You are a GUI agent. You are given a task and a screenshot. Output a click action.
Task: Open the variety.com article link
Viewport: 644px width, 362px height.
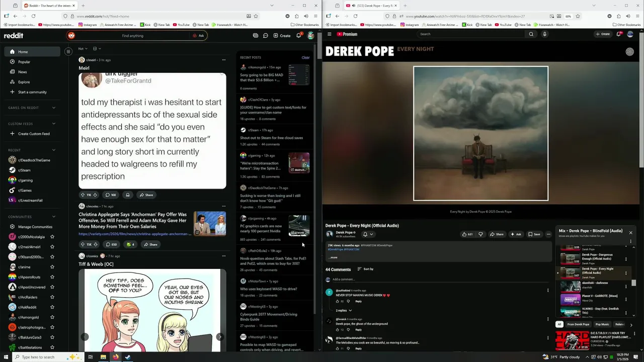134,234
